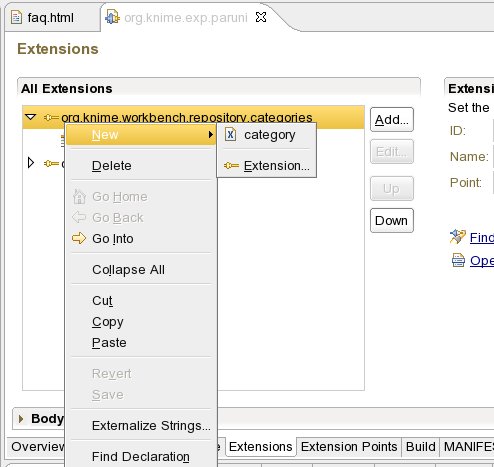Collapse the org.knime.workbench.repository.categories node

31,117
